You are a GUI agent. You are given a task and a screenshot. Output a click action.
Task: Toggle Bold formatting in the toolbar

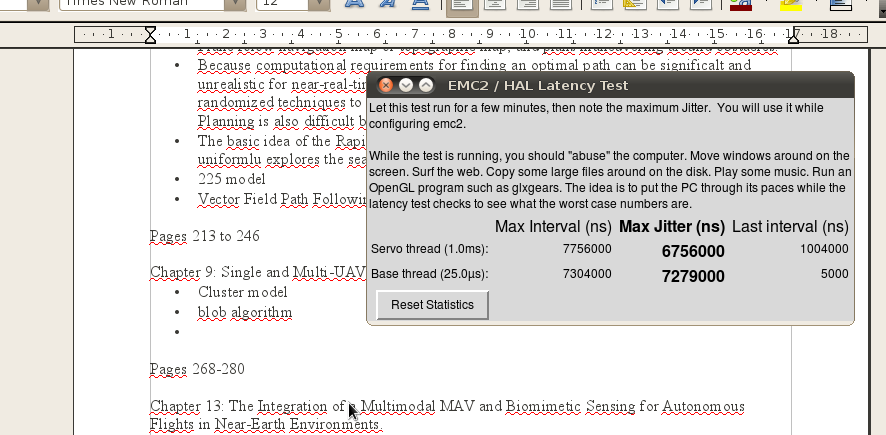(x=354, y=5)
